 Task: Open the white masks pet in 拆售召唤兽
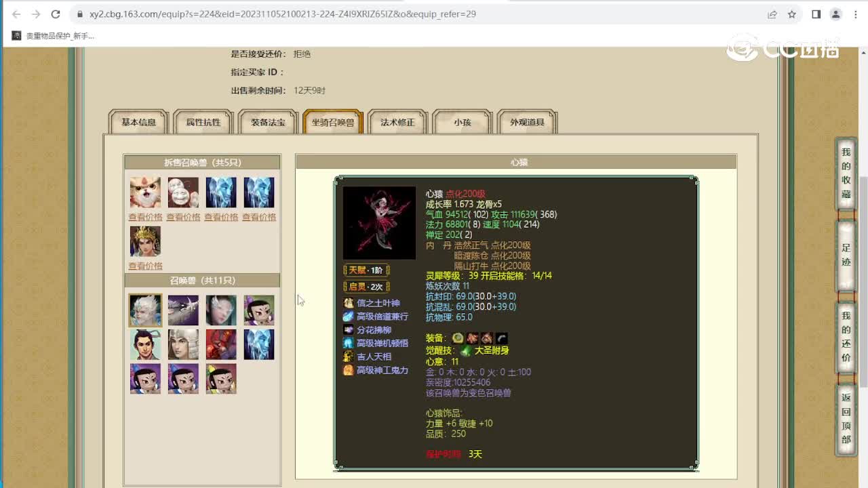[184, 192]
